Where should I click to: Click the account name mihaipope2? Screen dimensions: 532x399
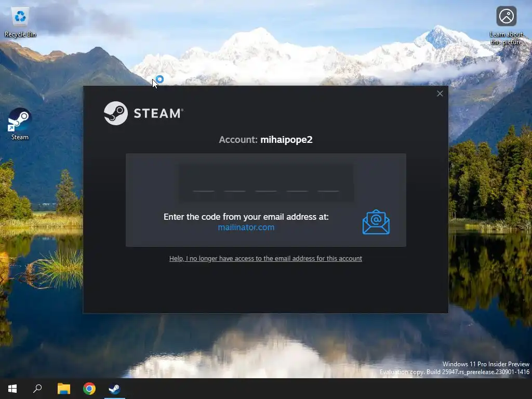286,140
